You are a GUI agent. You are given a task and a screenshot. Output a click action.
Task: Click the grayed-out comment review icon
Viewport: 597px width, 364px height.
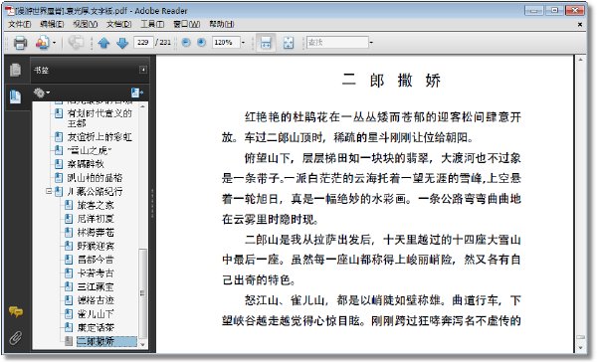tap(76, 42)
